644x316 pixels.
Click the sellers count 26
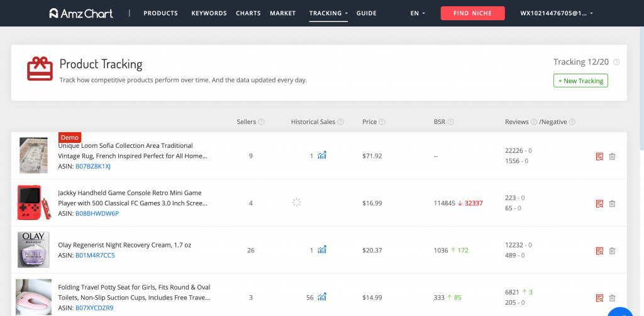[x=251, y=251]
